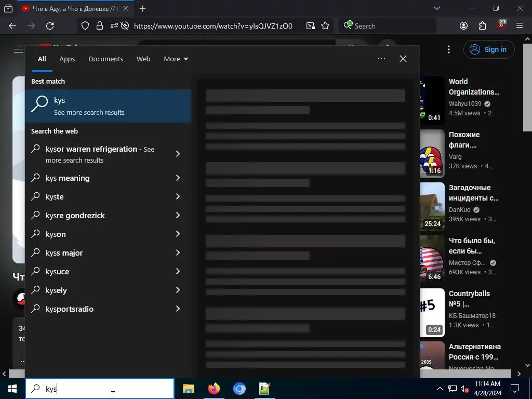The image size is (532, 399).
Task: Expand arrow next to kyson
Action: (178, 234)
